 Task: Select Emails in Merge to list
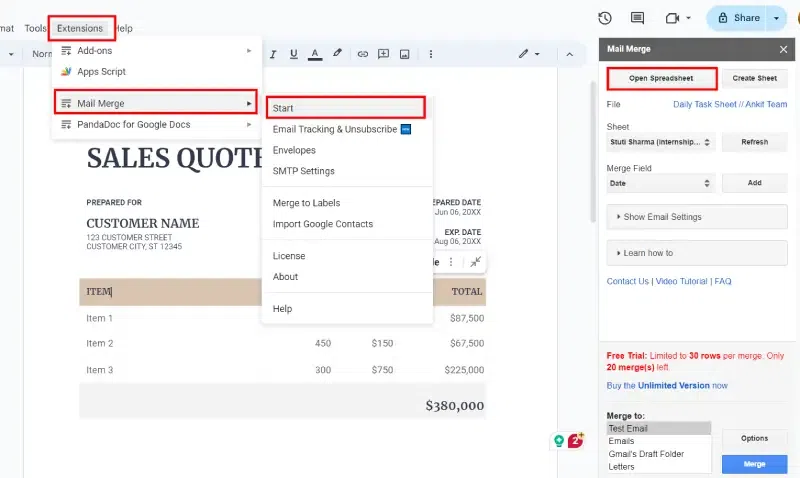point(659,441)
